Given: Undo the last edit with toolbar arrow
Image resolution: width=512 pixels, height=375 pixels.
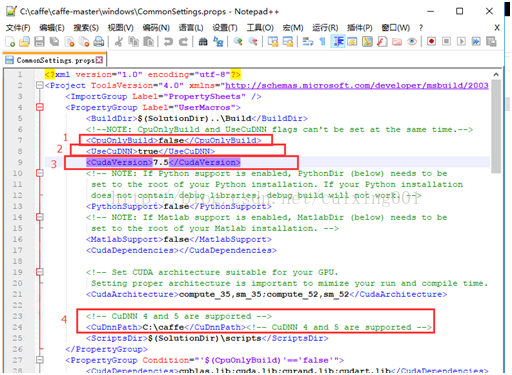Looking at the screenshot, I should pyautogui.click(x=168, y=42).
